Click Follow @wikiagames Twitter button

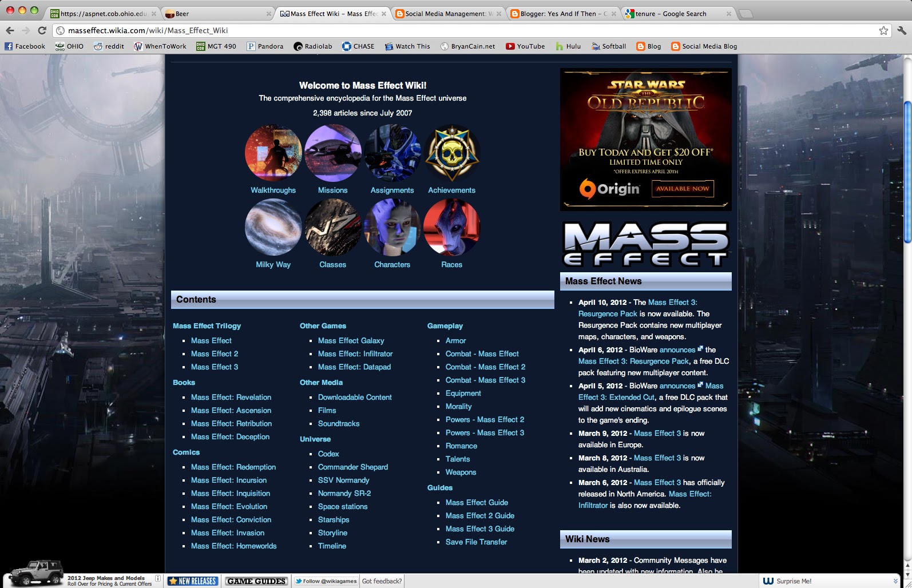tap(326, 581)
